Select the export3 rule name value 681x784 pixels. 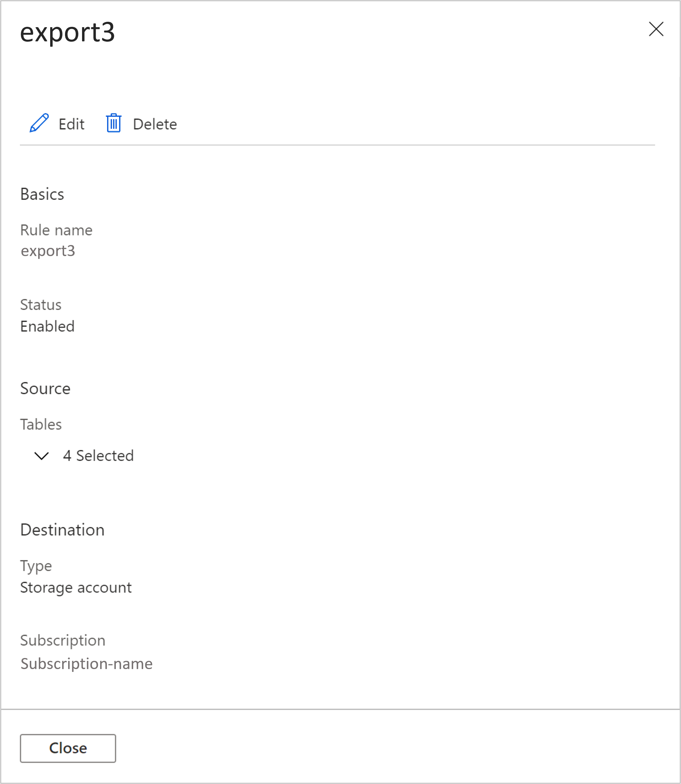pos(48,251)
